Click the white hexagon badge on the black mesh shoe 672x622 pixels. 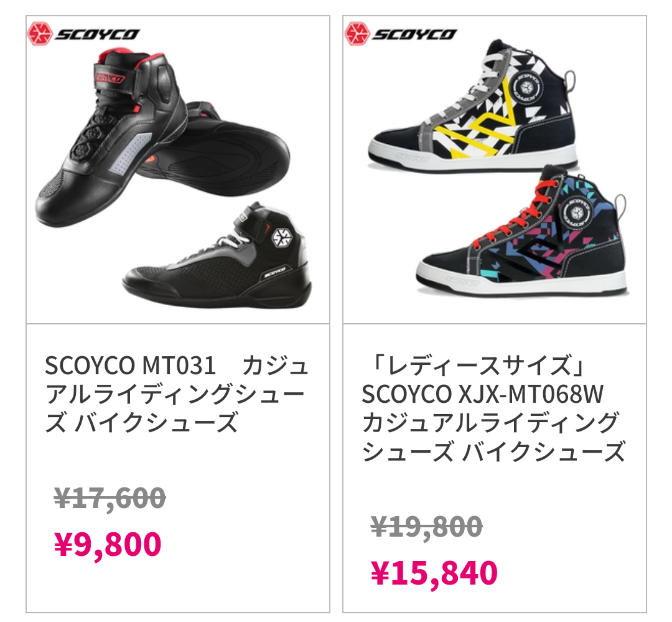tap(282, 238)
